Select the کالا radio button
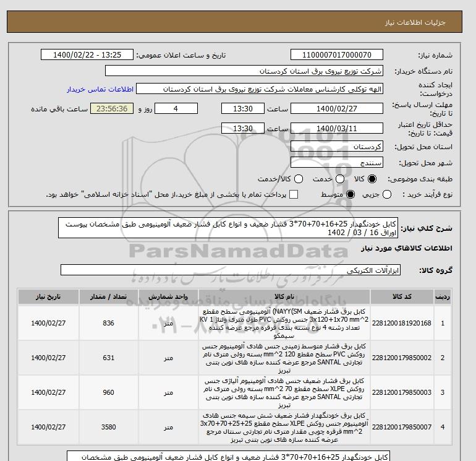This screenshot has height=461, width=476. click(372, 179)
